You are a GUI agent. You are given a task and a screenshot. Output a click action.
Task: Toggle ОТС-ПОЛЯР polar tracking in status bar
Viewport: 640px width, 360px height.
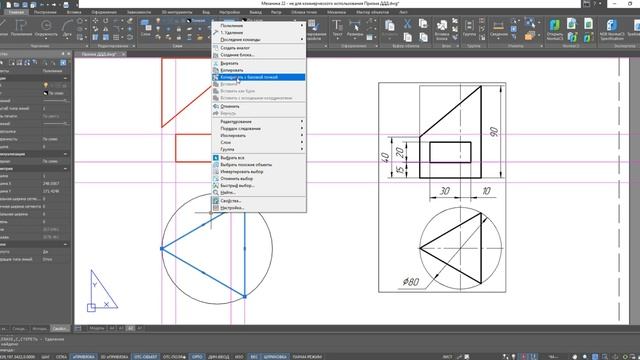[x=174, y=357]
